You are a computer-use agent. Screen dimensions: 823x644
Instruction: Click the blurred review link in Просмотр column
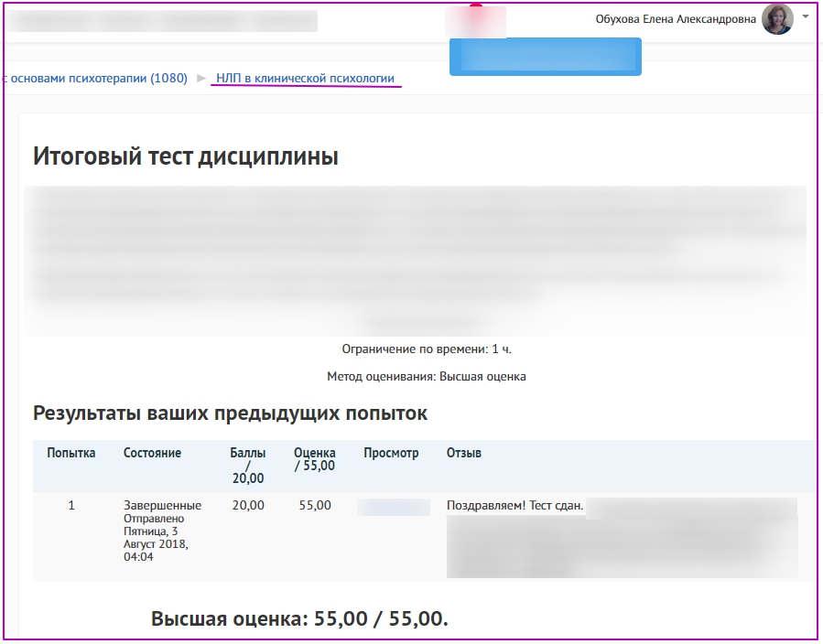click(x=393, y=507)
